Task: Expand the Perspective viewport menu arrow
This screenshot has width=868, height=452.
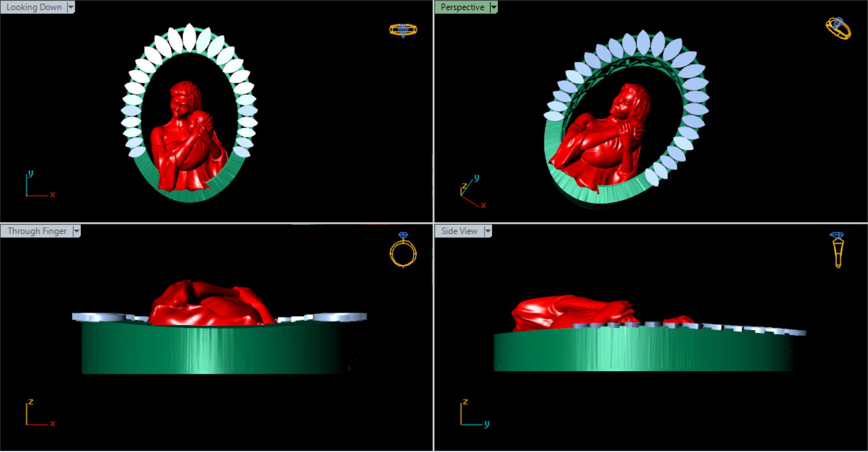Action: tap(493, 8)
